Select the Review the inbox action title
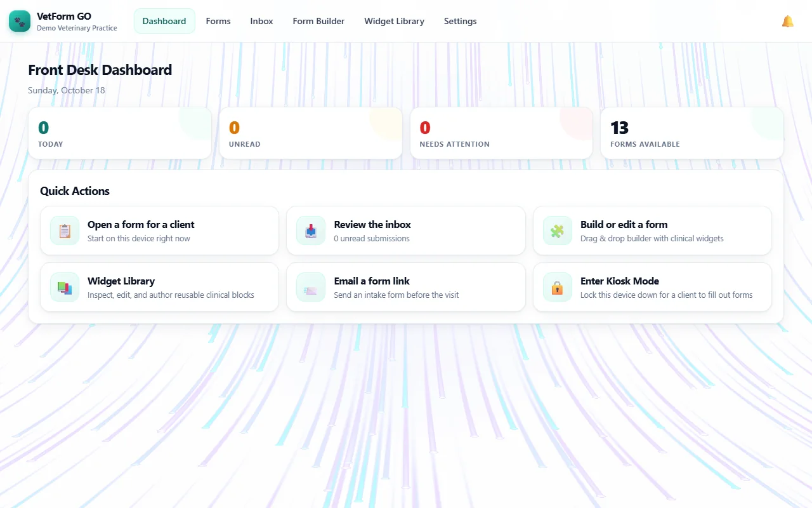This screenshot has height=508, width=812. pos(372,224)
